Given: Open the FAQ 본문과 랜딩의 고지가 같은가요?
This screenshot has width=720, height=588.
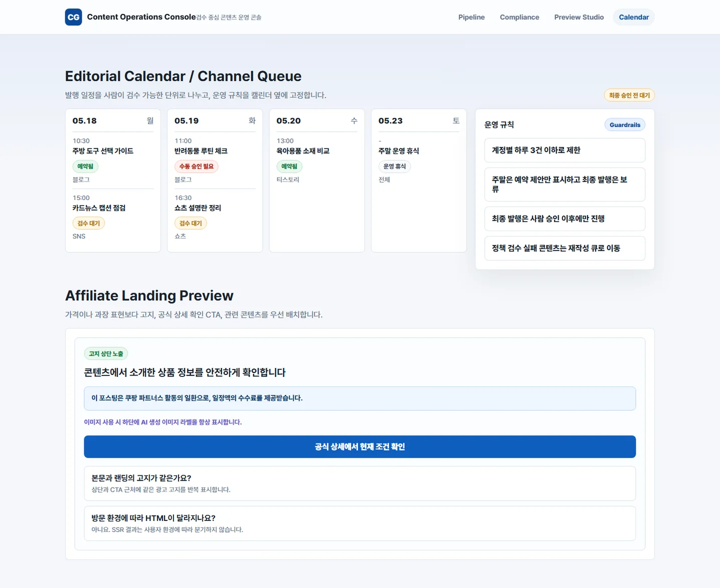Looking at the screenshot, I should 359,484.
